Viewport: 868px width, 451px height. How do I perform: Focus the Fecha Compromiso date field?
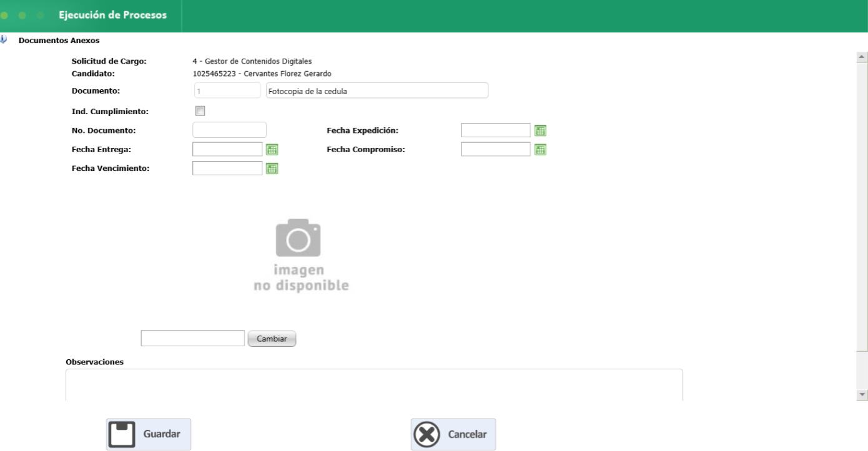496,149
